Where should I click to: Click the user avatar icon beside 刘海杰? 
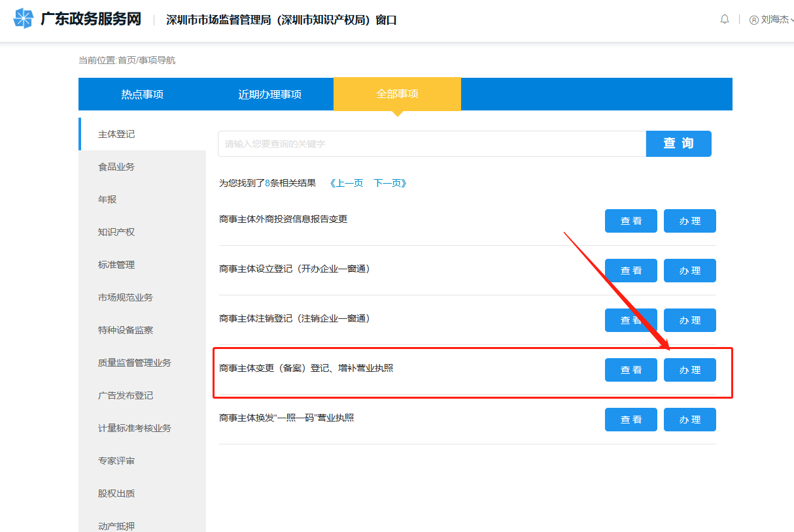754,20
